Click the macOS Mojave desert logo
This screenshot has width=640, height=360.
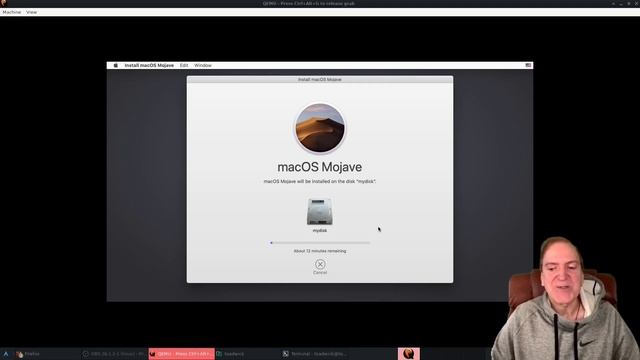(320, 128)
